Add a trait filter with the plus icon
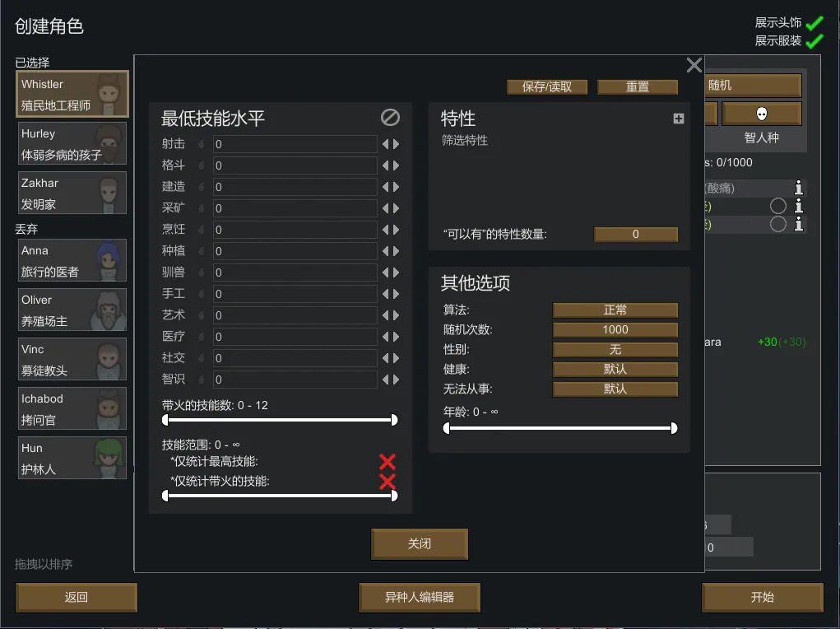The width and height of the screenshot is (840, 629). pos(678,119)
